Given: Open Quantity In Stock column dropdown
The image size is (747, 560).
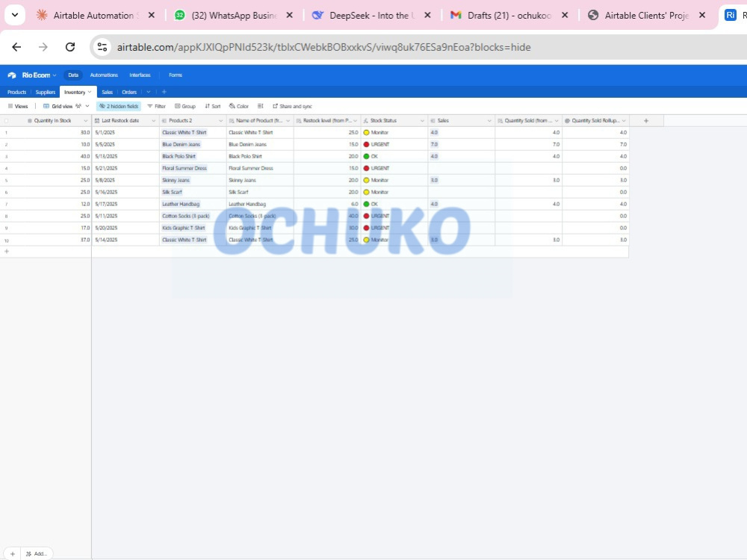Looking at the screenshot, I should pyautogui.click(x=86, y=121).
